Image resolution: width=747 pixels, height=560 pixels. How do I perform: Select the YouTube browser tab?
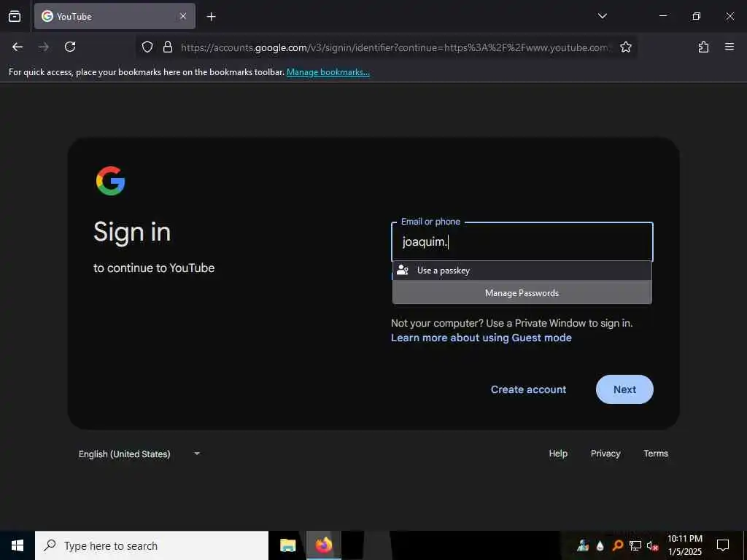115,16
